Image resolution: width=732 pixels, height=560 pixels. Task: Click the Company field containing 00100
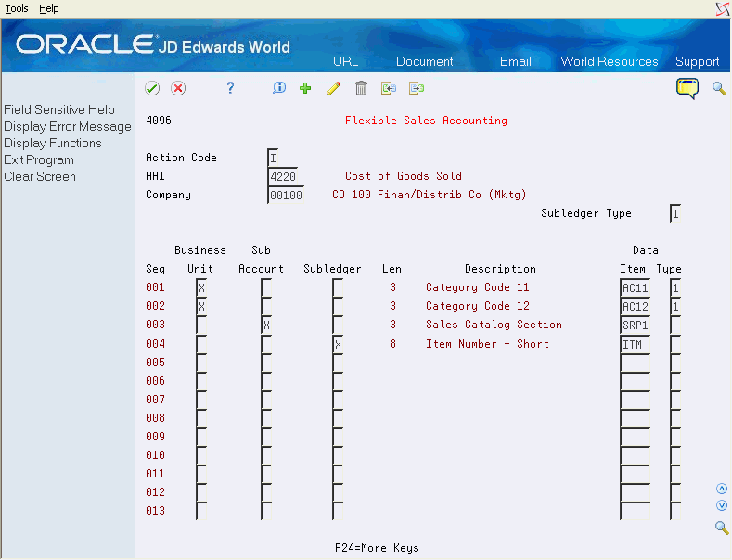[x=286, y=195]
